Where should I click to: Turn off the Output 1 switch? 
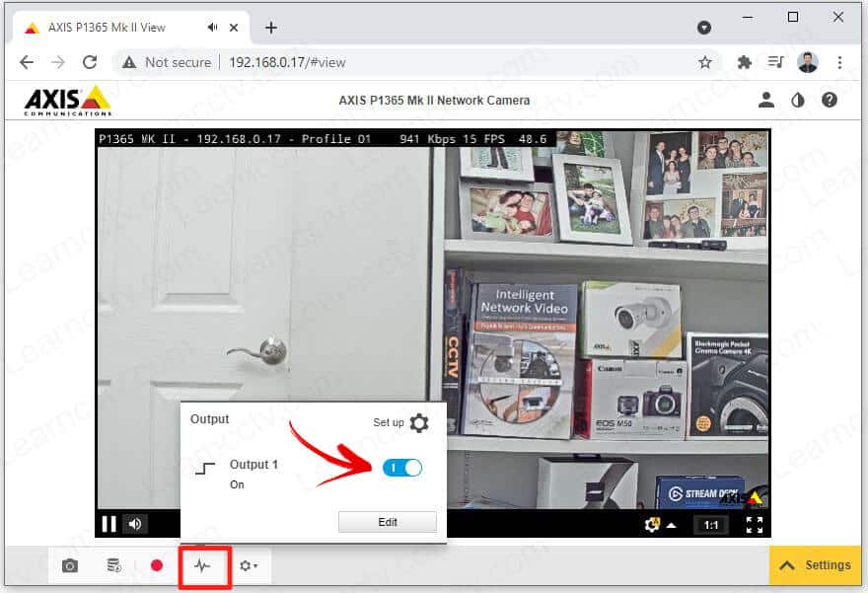coord(401,468)
